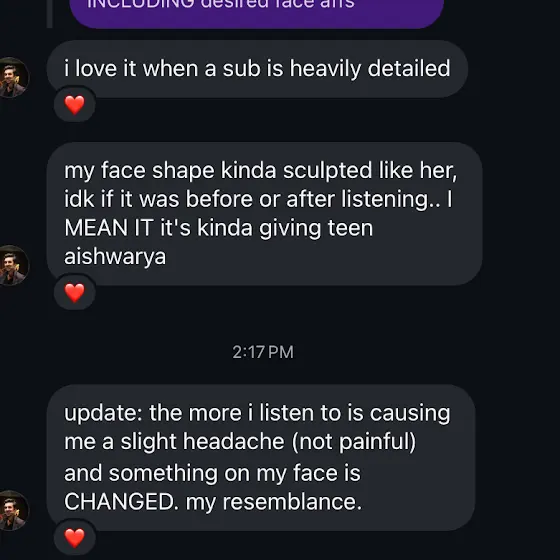Select message "i love it when a sub"

(257, 69)
